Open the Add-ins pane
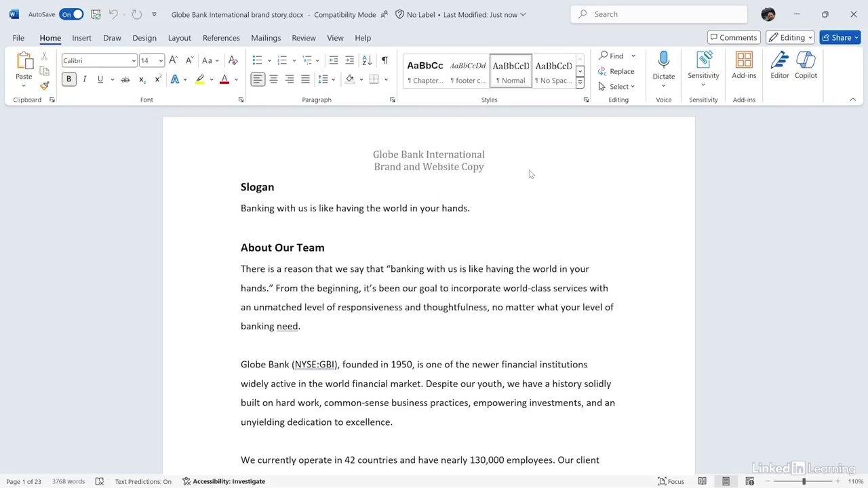The width and height of the screenshot is (868, 488). pyautogui.click(x=744, y=66)
